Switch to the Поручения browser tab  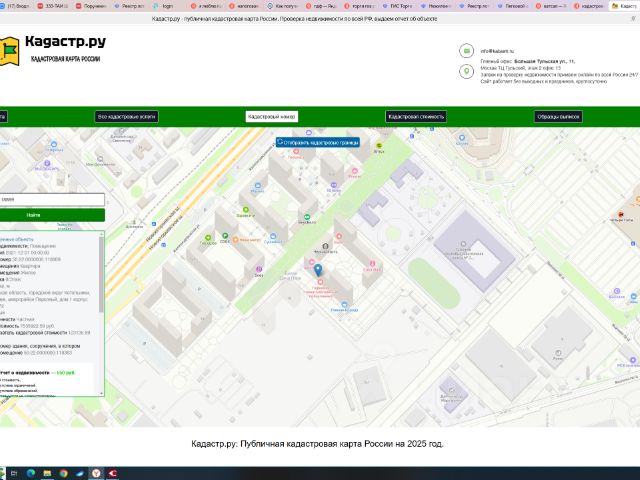[91, 6]
